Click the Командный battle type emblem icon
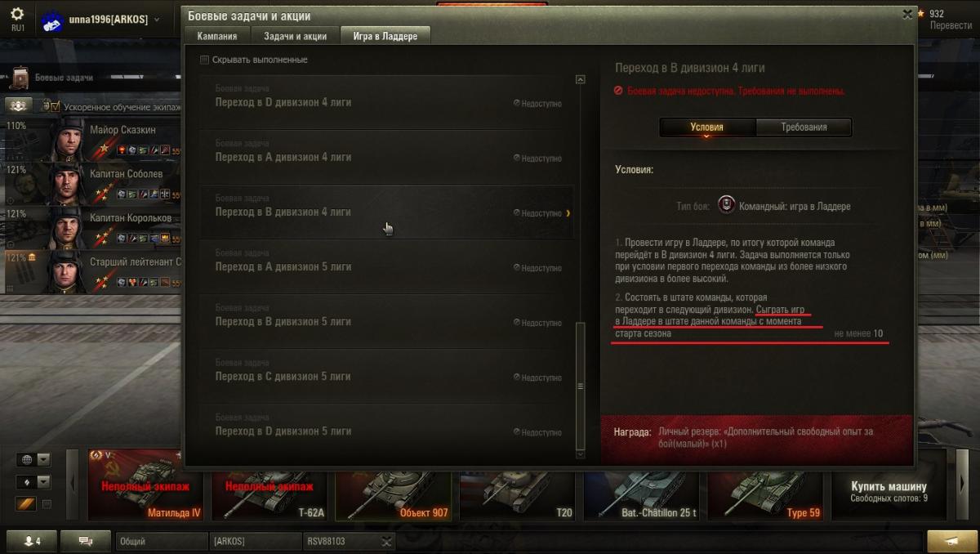The image size is (980, 554). (727, 205)
